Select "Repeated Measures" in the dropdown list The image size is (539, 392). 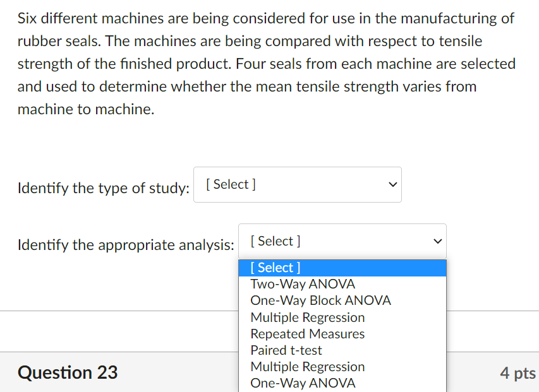tap(307, 333)
